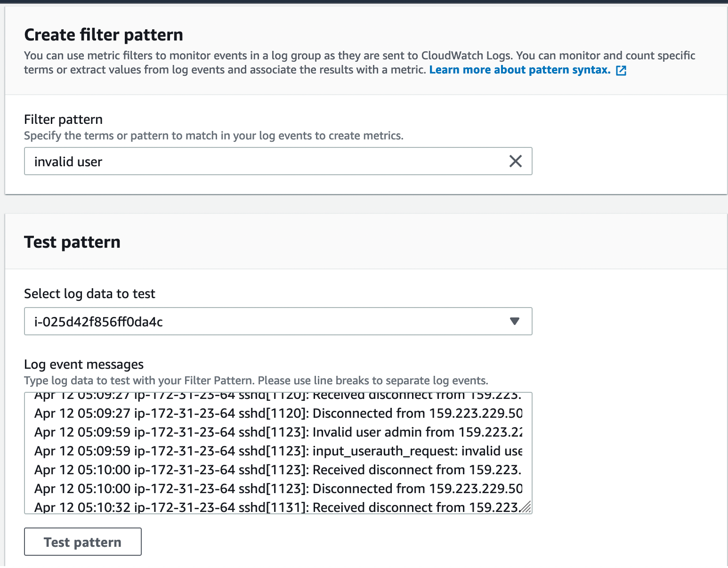This screenshot has height=568, width=728.
Task: Click the 'Invalid user admin' log line
Action: pyautogui.click(x=278, y=432)
